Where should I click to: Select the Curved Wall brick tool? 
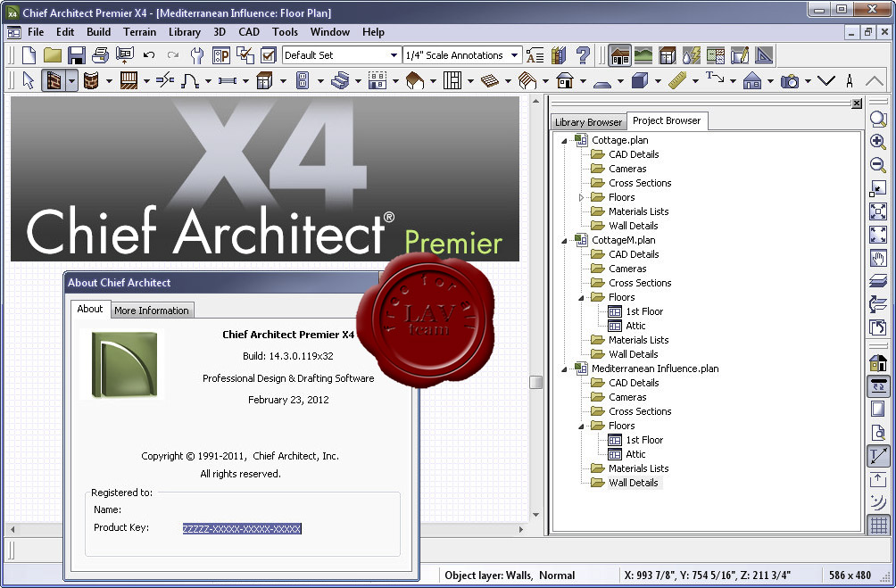[91, 80]
